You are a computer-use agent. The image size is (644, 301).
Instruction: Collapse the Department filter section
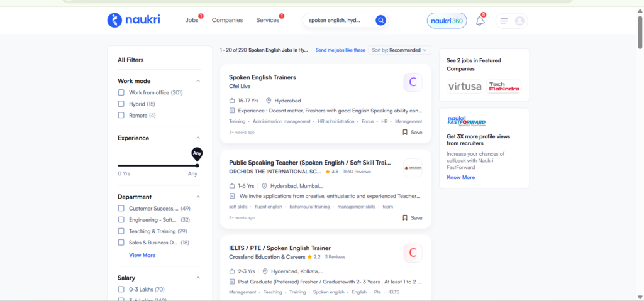tap(198, 197)
